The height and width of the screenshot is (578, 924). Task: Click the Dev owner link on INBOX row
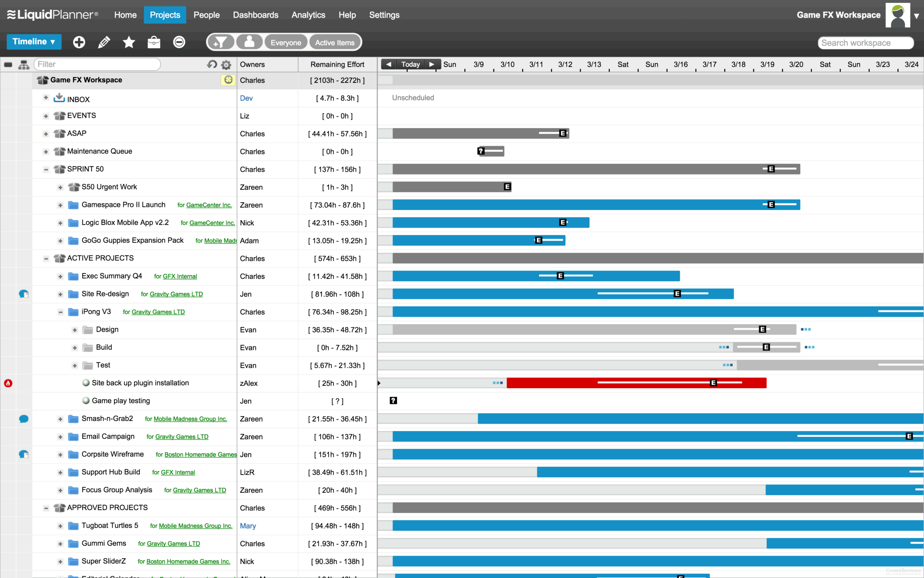[246, 98]
